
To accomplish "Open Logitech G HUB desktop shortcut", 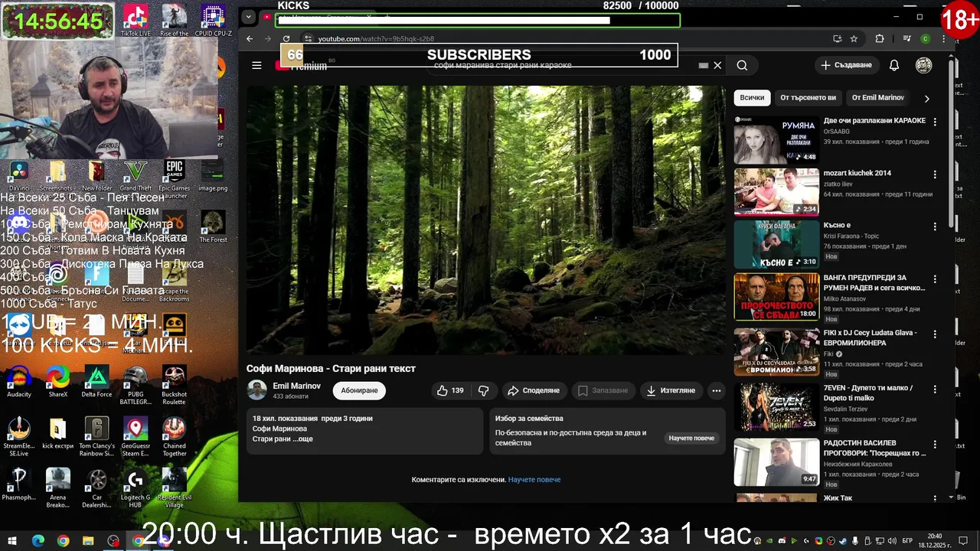I will coord(136,488).
